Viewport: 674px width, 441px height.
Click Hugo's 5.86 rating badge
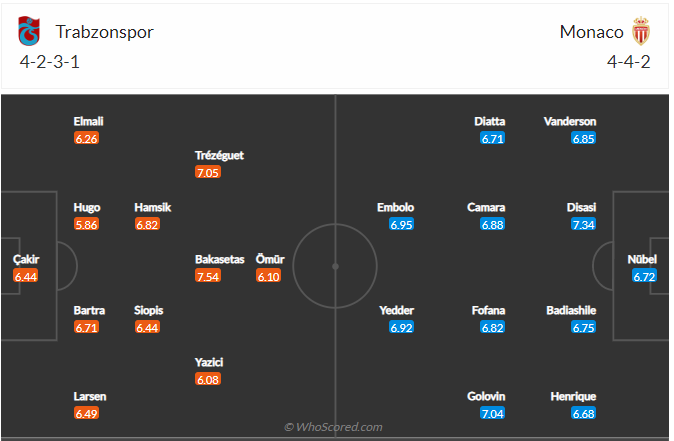coord(87,224)
